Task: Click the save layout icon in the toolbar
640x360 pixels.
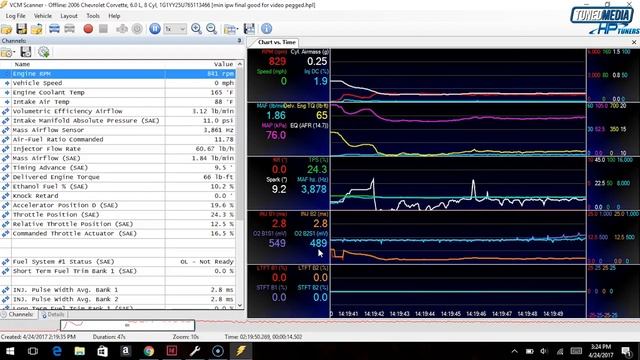Action: tap(249, 29)
